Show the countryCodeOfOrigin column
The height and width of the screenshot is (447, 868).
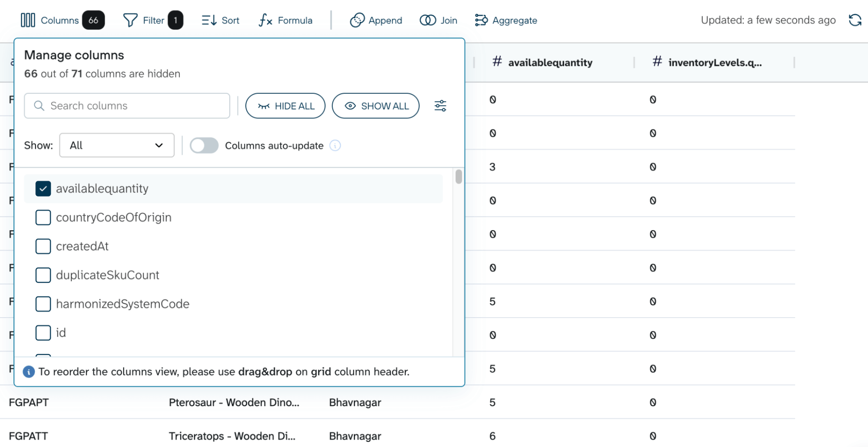43,217
